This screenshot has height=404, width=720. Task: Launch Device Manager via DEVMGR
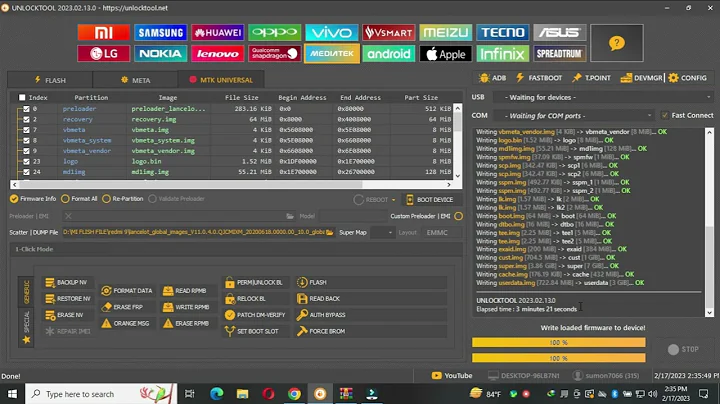click(641, 78)
